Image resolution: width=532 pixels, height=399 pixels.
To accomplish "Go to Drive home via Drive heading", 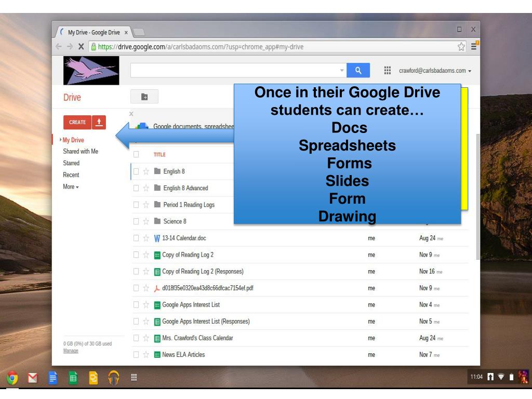I will click(x=72, y=97).
